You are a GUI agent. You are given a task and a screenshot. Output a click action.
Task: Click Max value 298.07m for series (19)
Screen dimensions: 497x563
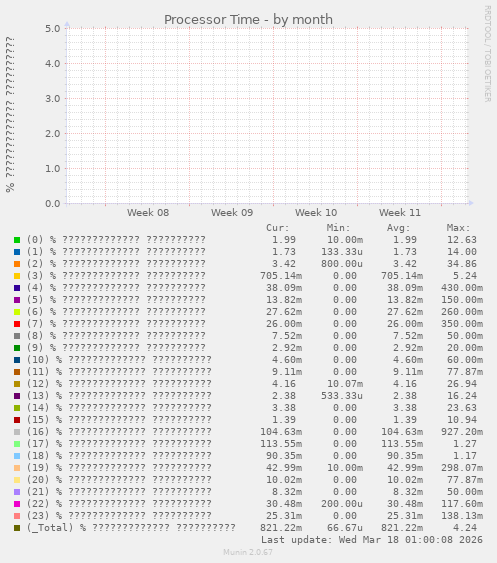(462, 468)
